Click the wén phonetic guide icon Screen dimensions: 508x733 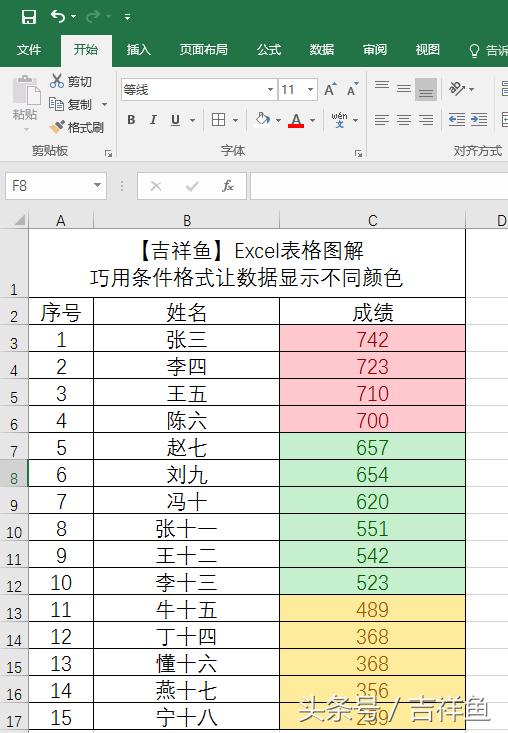tap(339, 120)
